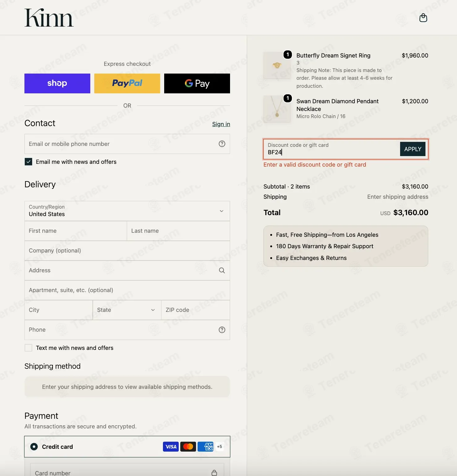Follow the Sign in link
Viewport: 457px width, 476px height.
(x=221, y=124)
